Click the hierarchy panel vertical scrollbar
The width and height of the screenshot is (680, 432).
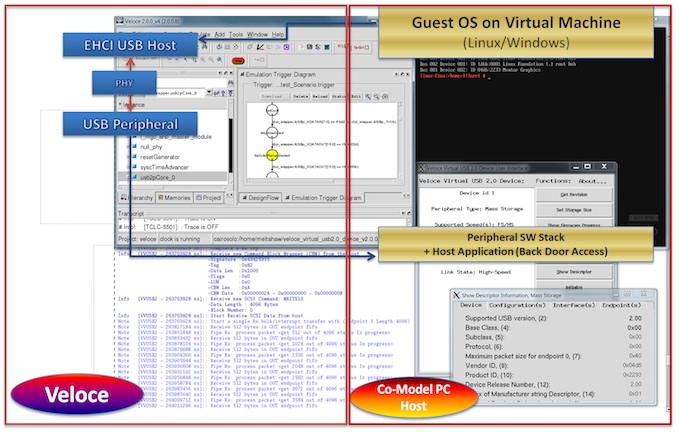[x=230, y=143]
